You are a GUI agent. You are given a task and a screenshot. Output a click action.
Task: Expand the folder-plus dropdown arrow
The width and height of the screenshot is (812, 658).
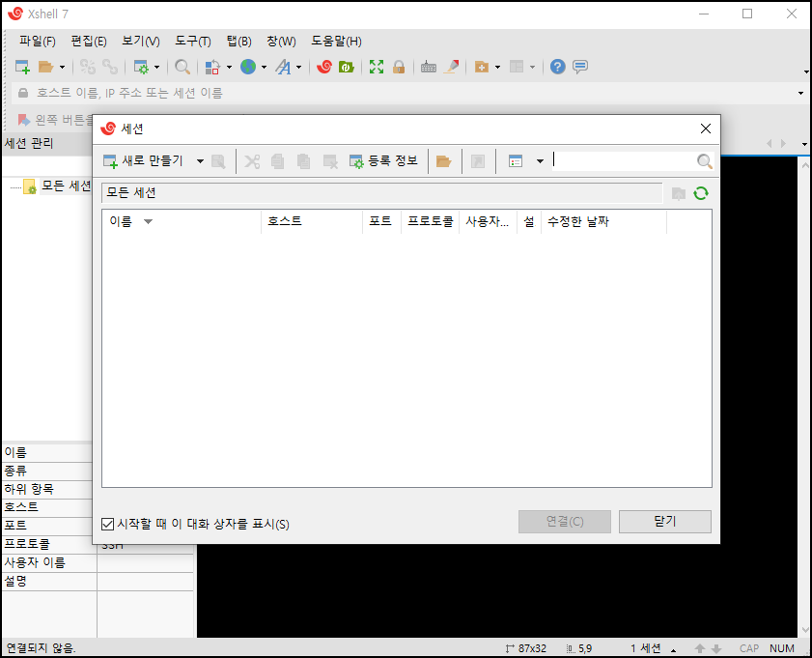tap(497, 67)
